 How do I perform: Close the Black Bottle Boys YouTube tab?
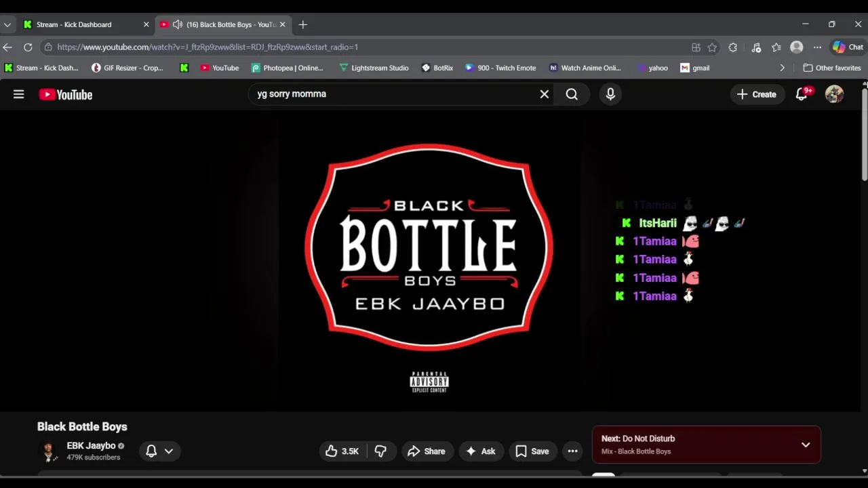point(282,24)
